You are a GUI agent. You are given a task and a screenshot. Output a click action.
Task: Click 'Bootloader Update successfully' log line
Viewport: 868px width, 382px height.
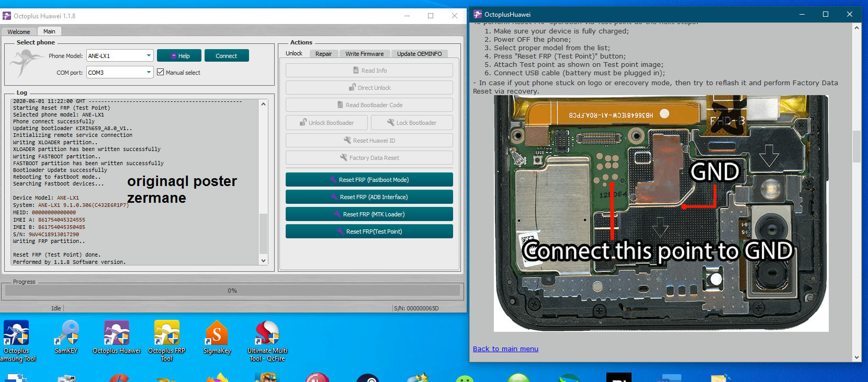60,170
